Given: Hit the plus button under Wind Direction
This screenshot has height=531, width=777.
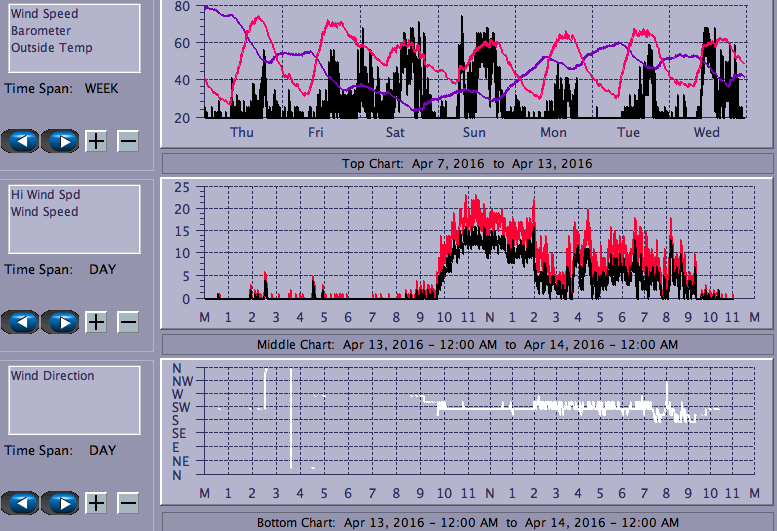Looking at the screenshot, I should 96,503.
